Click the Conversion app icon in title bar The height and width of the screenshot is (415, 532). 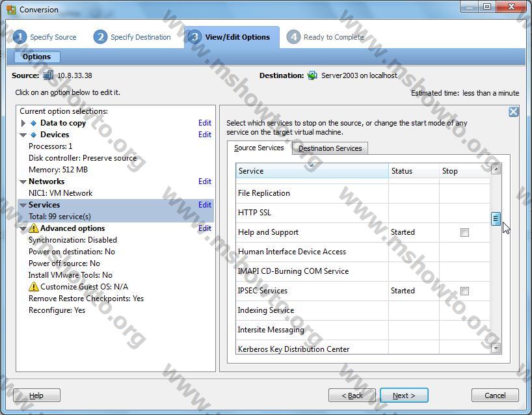coord(11,10)
